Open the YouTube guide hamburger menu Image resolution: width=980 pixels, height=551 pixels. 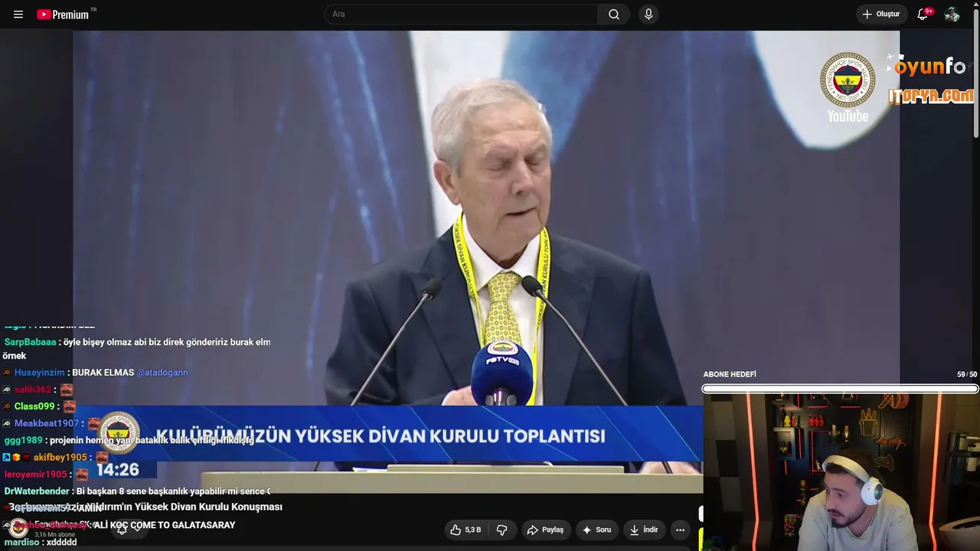18,15
